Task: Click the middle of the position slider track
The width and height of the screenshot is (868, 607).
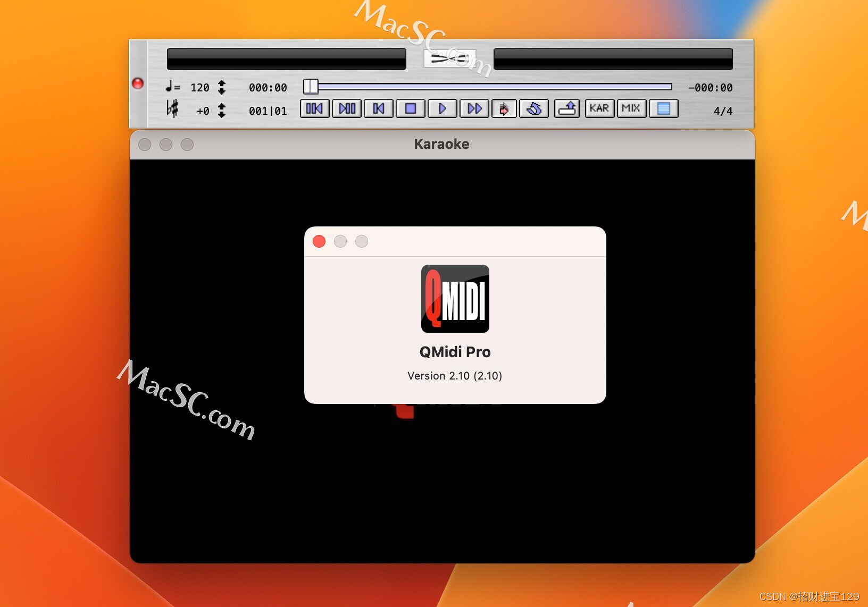Action: pos(488,87)
